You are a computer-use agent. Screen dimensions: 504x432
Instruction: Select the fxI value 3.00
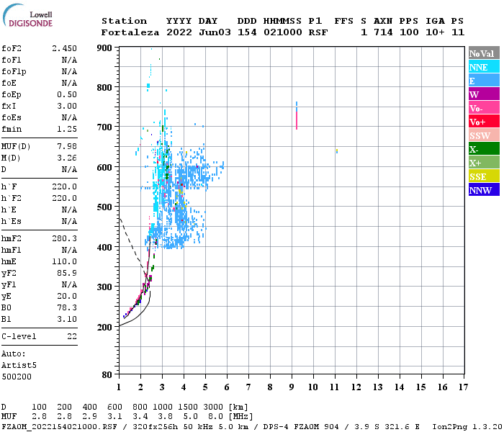click(67, 106)
